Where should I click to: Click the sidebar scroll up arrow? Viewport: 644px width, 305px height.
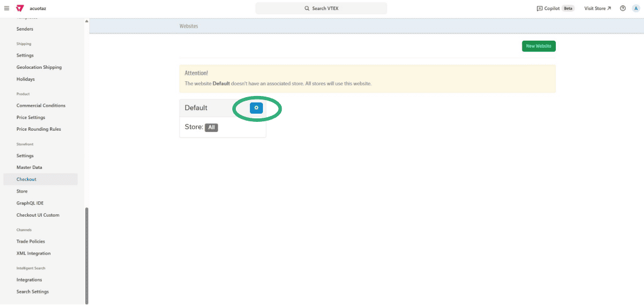87,21
